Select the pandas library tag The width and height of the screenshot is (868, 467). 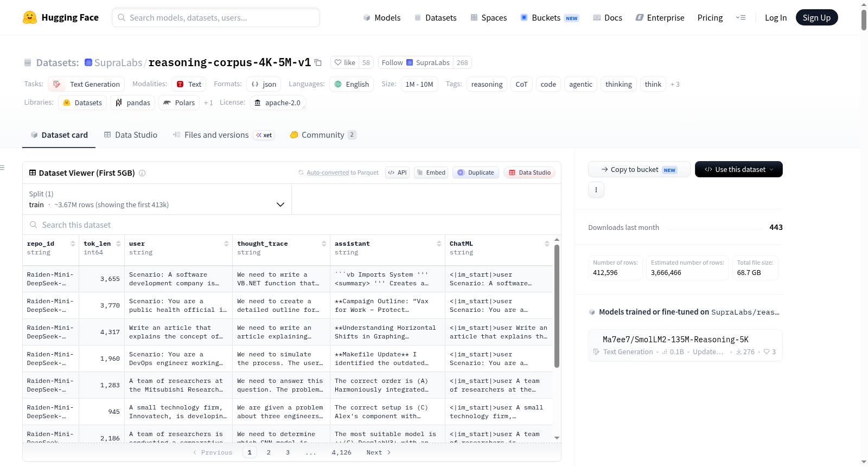coord(133,103)
